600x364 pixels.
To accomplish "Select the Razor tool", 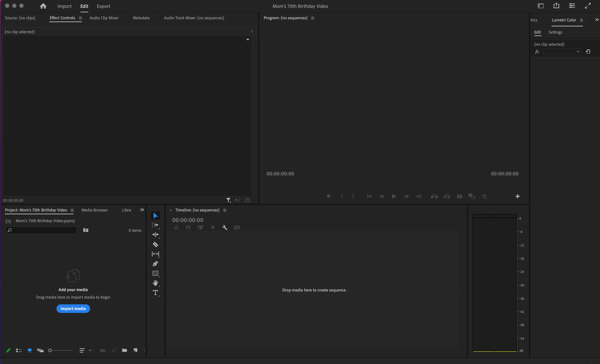I will click(x=155, y=245).
